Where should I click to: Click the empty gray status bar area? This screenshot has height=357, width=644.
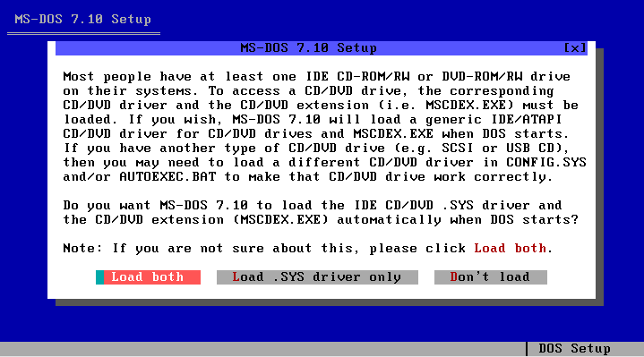(262, 349)
